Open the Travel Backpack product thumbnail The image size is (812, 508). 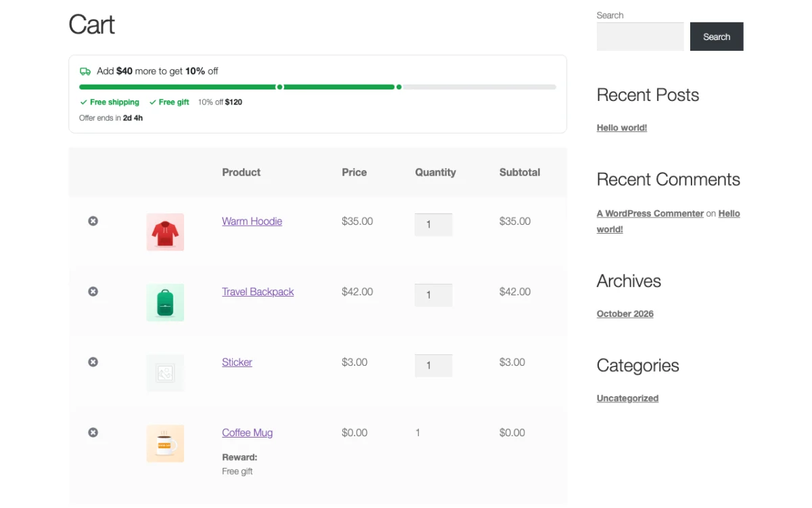click(165, 303)
